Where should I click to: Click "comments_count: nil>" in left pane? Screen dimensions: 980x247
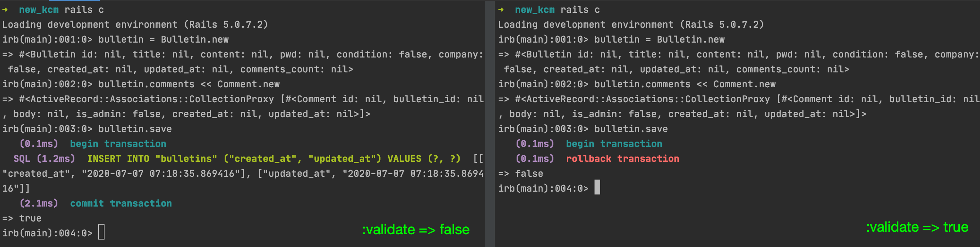pyautogui.click(x=297, y=69)
